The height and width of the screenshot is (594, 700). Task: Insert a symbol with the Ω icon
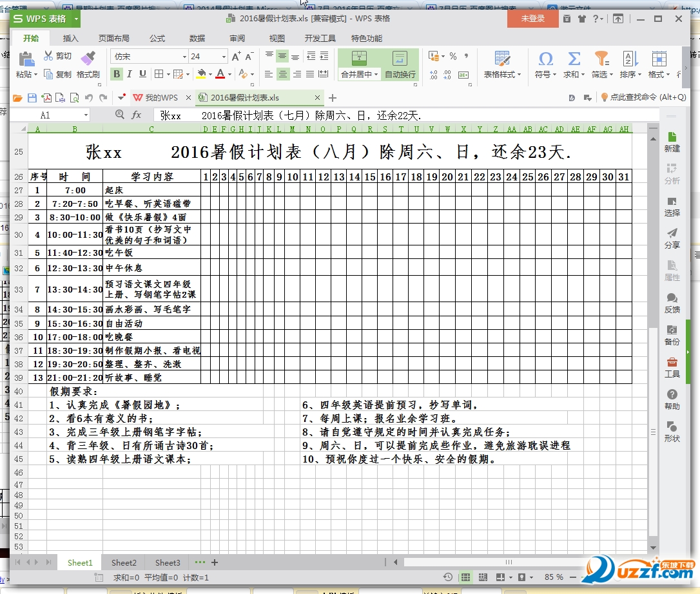[x=545, y=59]
